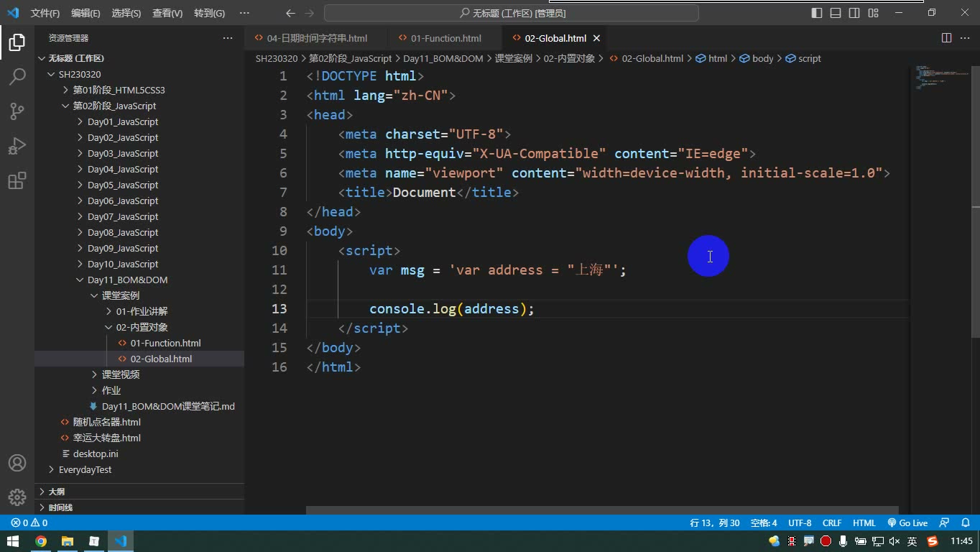This screenshot has height=552, width=980.
Task: Show errors and warnings from status bar
Action: point(29,523)
